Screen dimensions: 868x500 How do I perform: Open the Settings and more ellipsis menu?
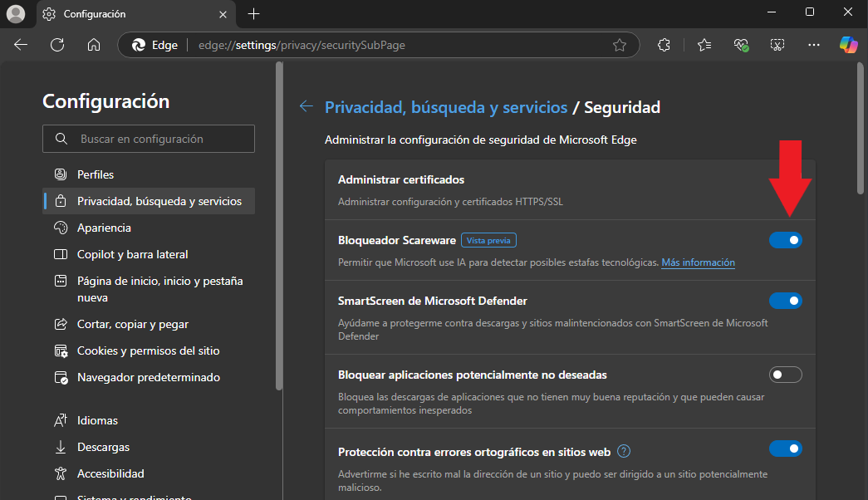[814, 45]
